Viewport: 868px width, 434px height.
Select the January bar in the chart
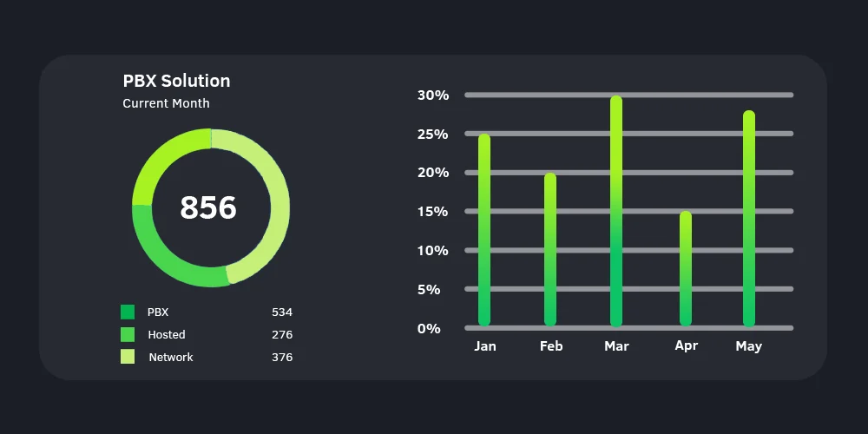tap(484, 230)
